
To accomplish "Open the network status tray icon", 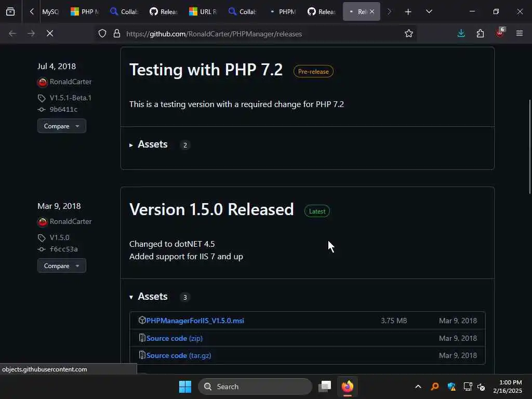I will 468,387.
